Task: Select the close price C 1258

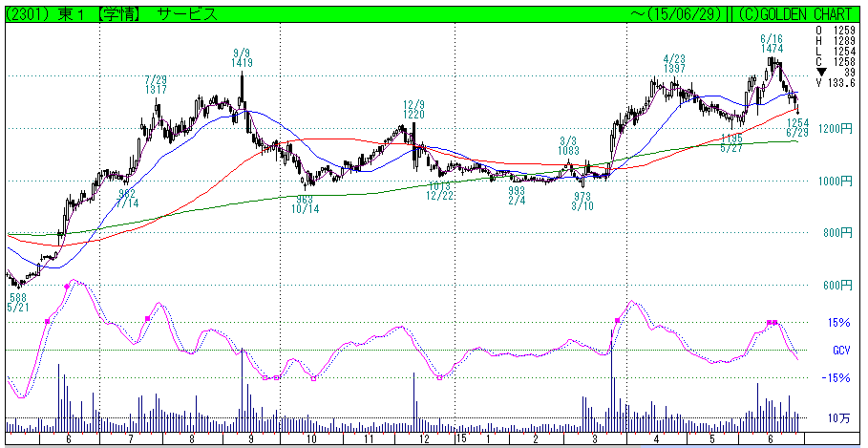Action: pyautogui.click(x=836, y=61)
